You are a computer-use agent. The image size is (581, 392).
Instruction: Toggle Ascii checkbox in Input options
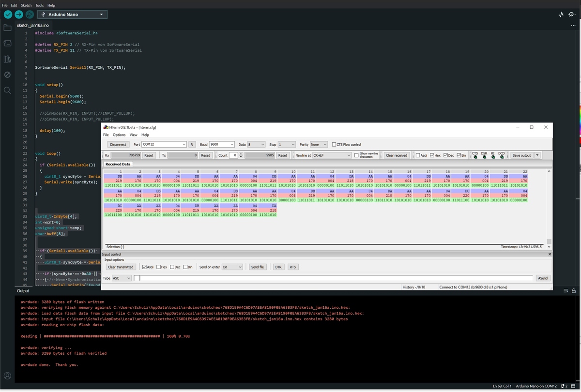[x=144, y=267]
